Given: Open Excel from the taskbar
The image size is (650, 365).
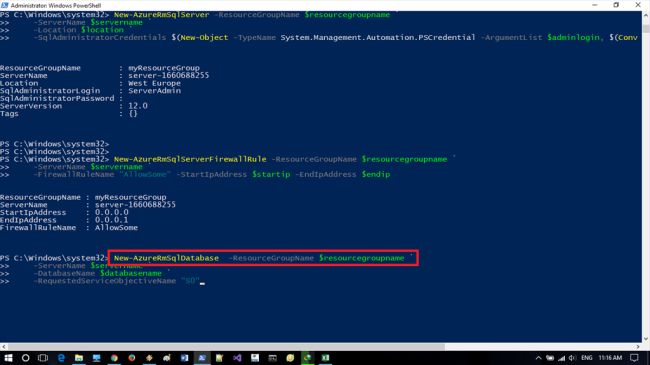Looking at the screenshot, I should click(x=325, y=358).
